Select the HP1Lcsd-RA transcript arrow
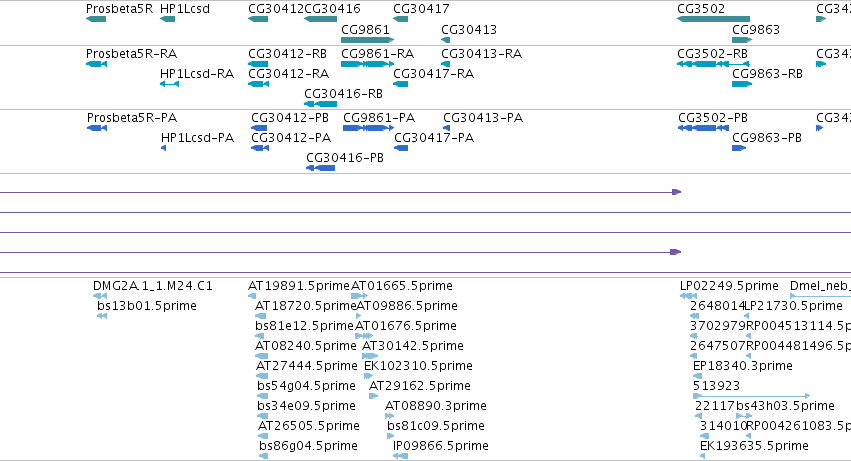This screenshot has width=851, height=461. (169, 84)
